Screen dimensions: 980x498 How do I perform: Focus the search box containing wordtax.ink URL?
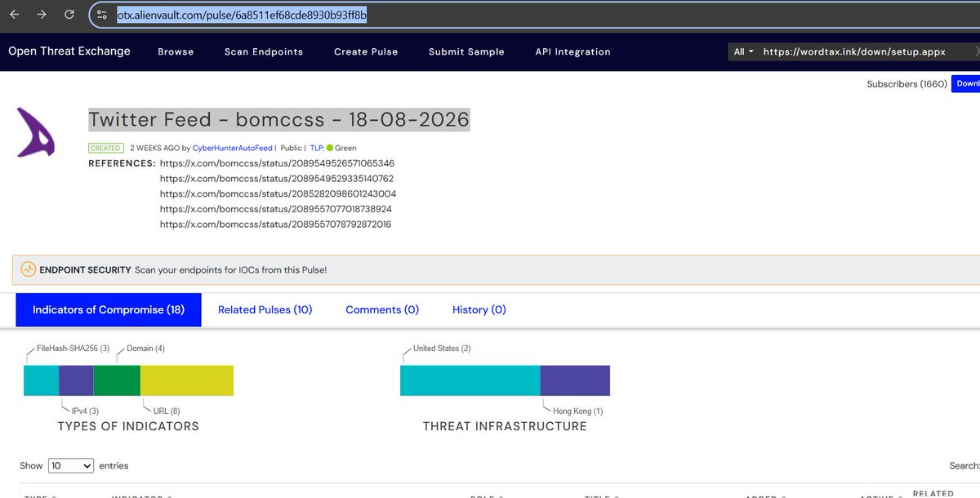866,51
